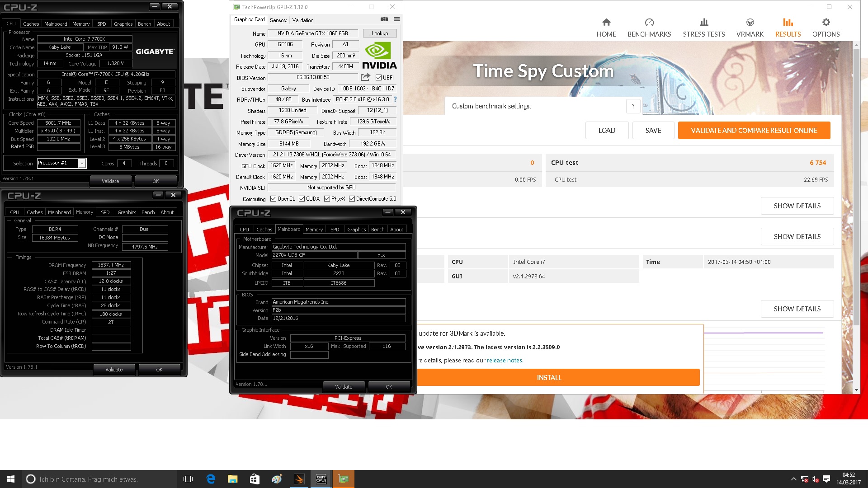The image size is (868, 488).
Task: Open the VRMark section
Action: click(x=750, y=28)
